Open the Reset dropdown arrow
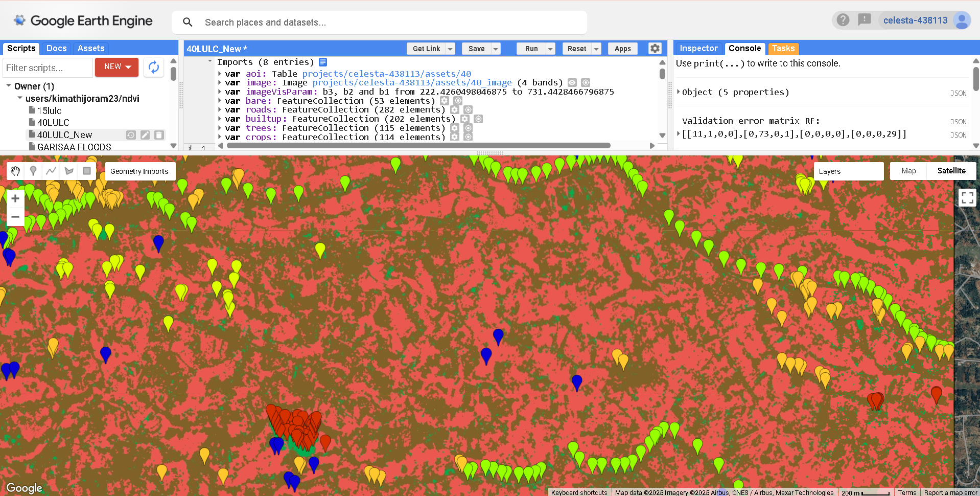Image resolution: width=980 pixels, height=496 pixels. click(596, 49)
